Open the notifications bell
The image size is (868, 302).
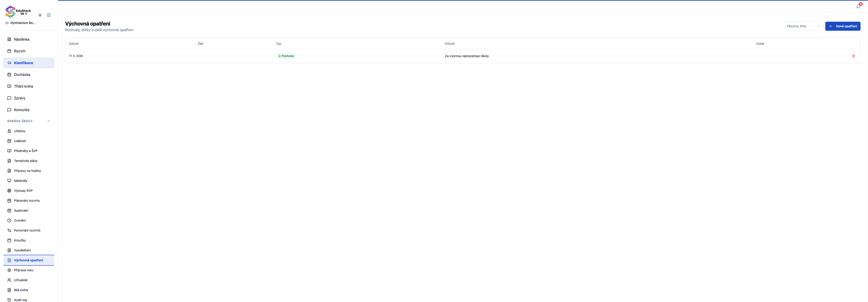tap(858, 6)
